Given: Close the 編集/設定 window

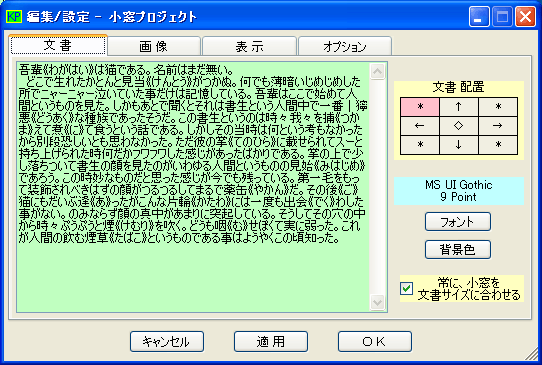Looking at the screenshot, I should coord(525,16).
